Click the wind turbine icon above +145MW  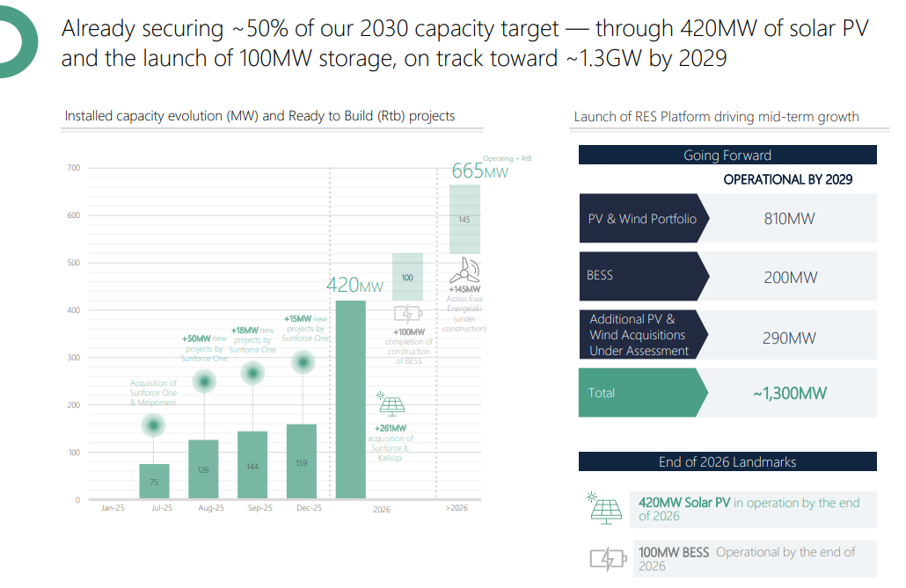(464, 268)
